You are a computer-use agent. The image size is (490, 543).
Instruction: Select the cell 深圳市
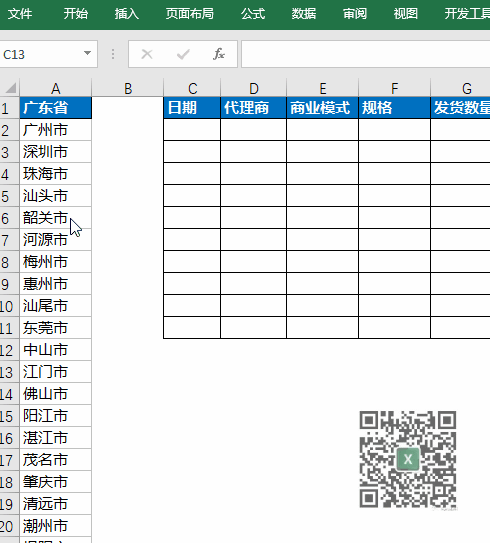coord(56,152)
